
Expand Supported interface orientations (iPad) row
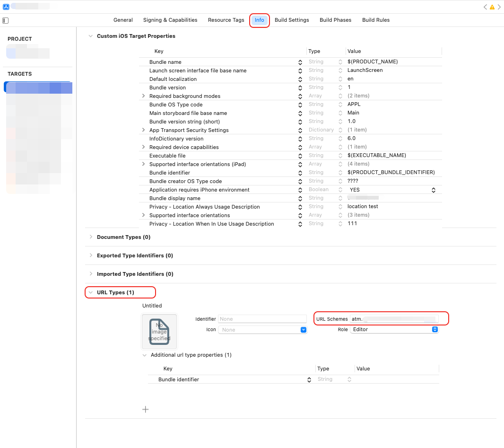[x=143, y=164]
